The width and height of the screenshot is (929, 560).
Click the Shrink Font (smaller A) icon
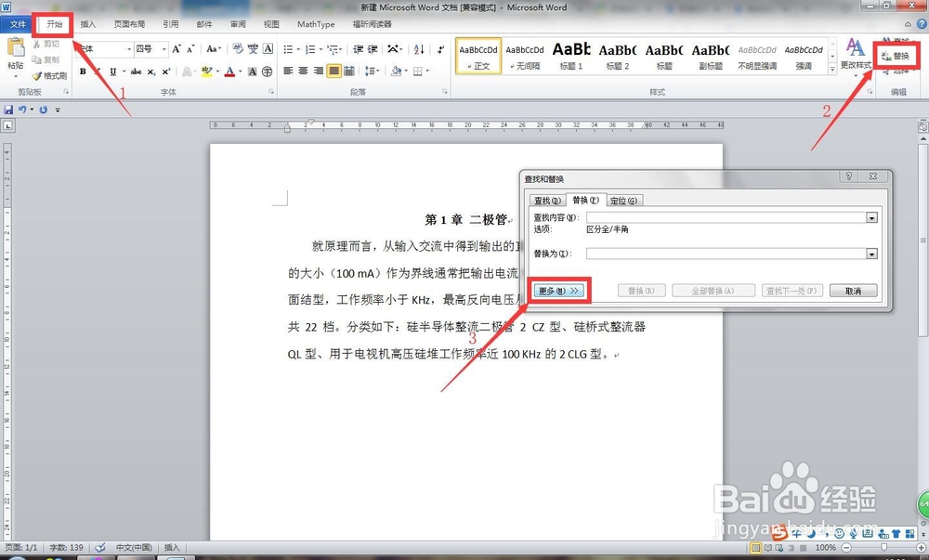click(x=190, y=49)
